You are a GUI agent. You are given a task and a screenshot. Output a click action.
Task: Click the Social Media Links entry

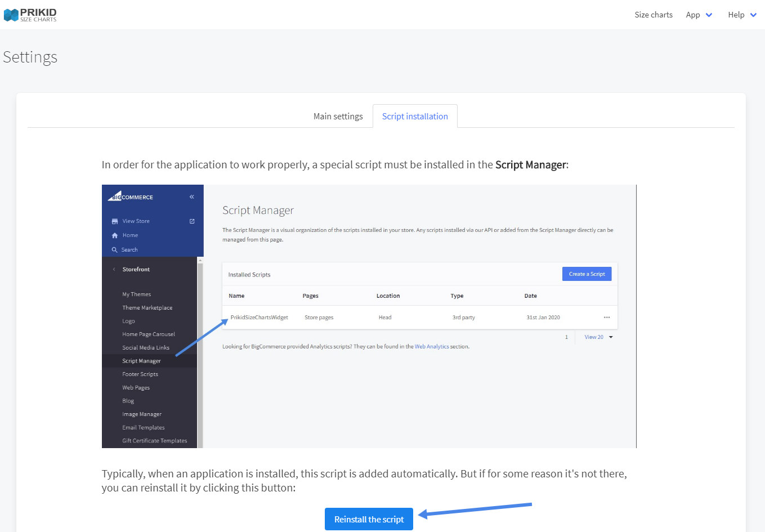(x=146, y=348)
